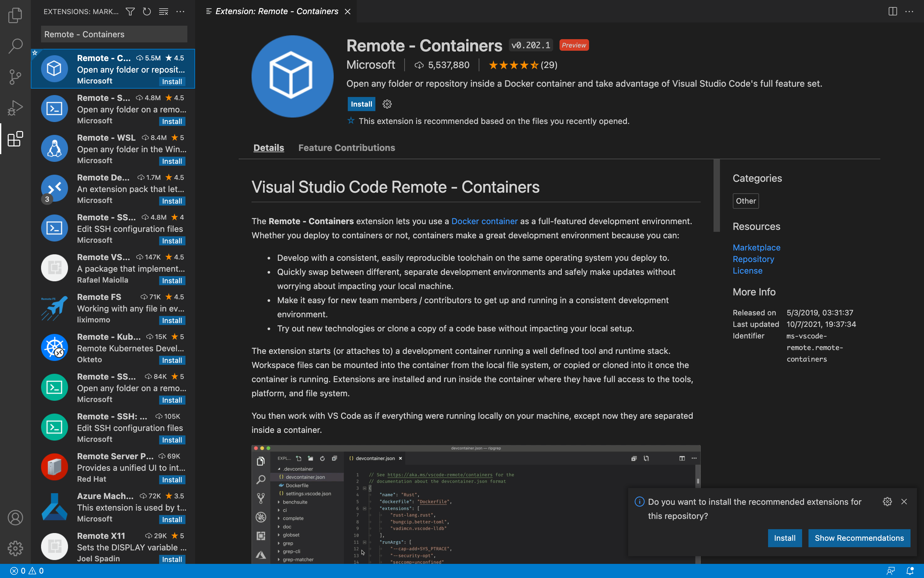Open notifications bell in status bar
This screenshot has height=578, width=924.
click(x=910, y=571)
